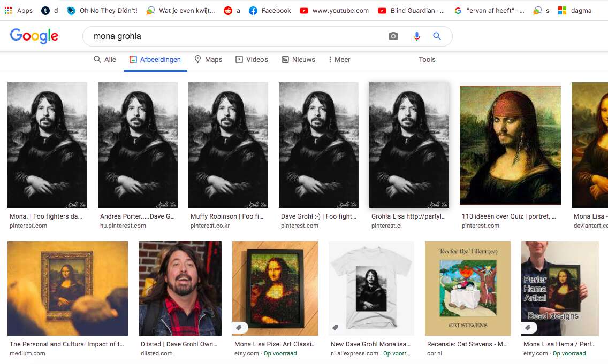Expand the Meer menu

point(339,59)
